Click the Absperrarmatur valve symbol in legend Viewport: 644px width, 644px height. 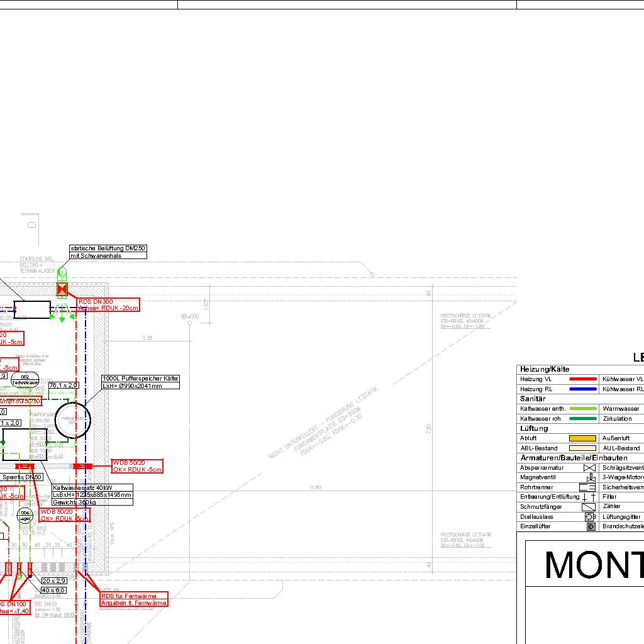pyautogui.click(x=589, y=468)
